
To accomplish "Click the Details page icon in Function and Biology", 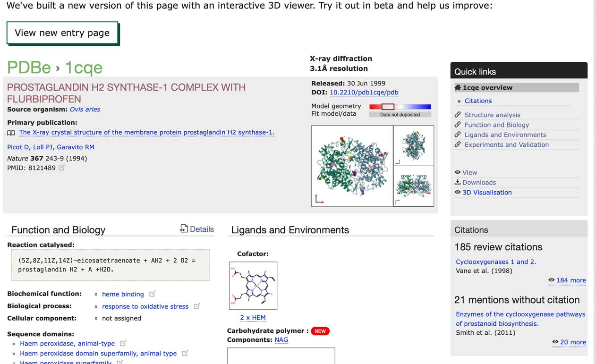I will click(x=183, y=229).
